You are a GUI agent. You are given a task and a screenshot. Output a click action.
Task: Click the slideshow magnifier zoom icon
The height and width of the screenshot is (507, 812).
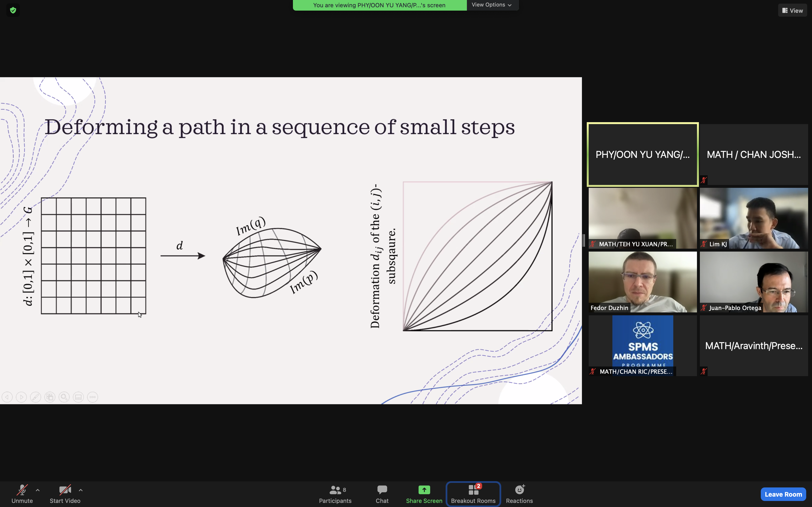(64, 397)
